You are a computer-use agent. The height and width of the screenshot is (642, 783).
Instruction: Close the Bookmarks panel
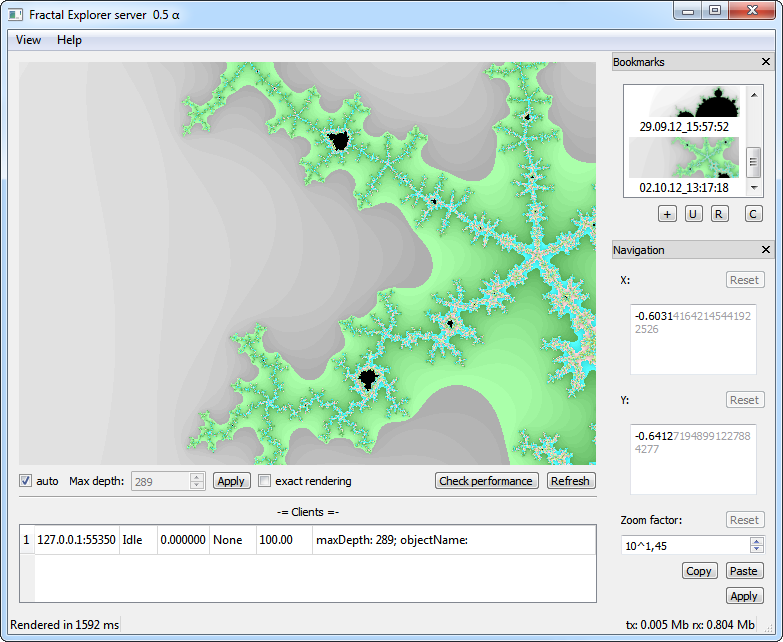tap(766, 62)
